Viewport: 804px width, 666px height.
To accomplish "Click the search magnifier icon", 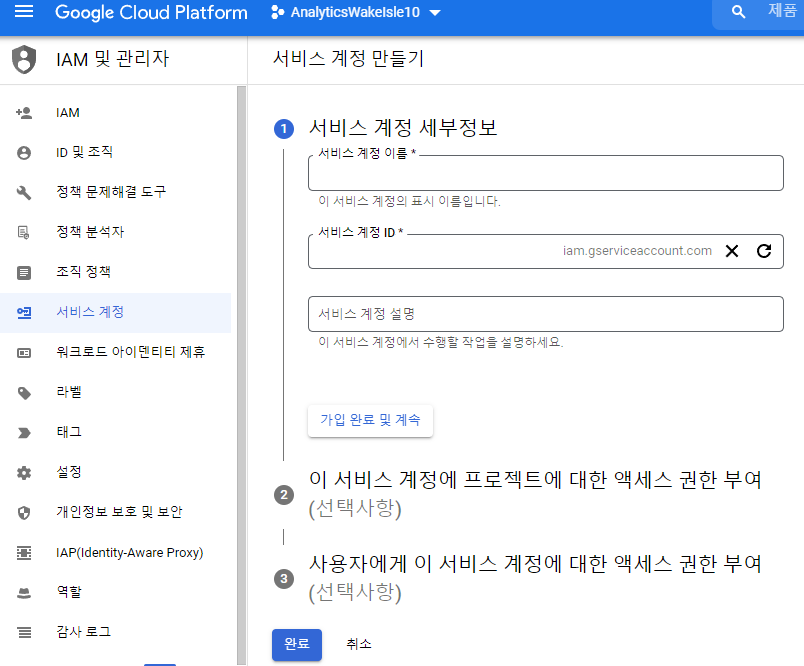I will [738, 12].
